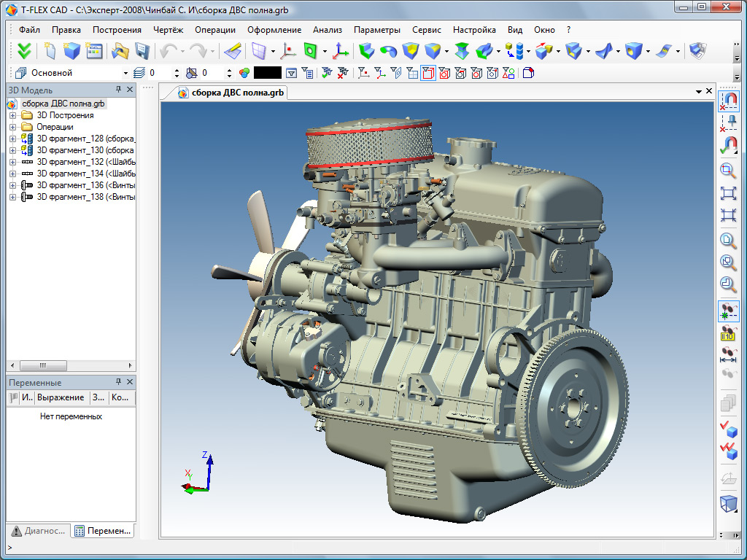This screenshot has width=747, height=560.
Task: Select the loft hourglass-shaped operation icon
Action: pos(462,50)
